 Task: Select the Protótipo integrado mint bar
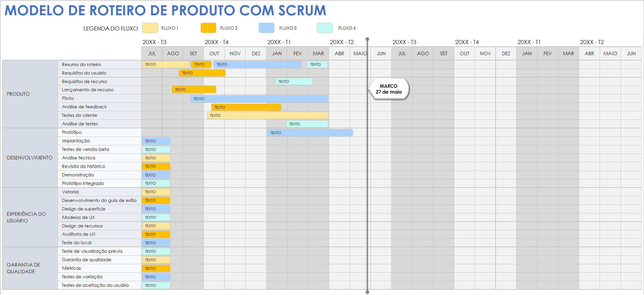[156, 183]
